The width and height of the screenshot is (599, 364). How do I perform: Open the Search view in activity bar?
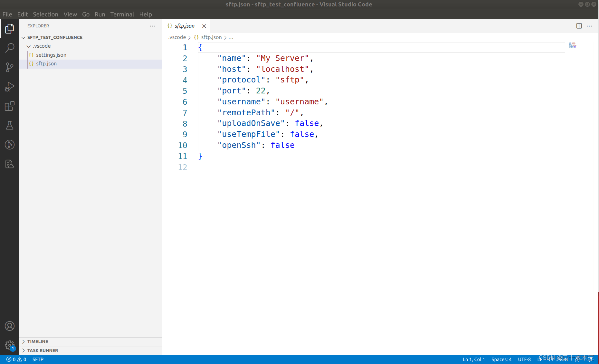click(x=10, y=48)
